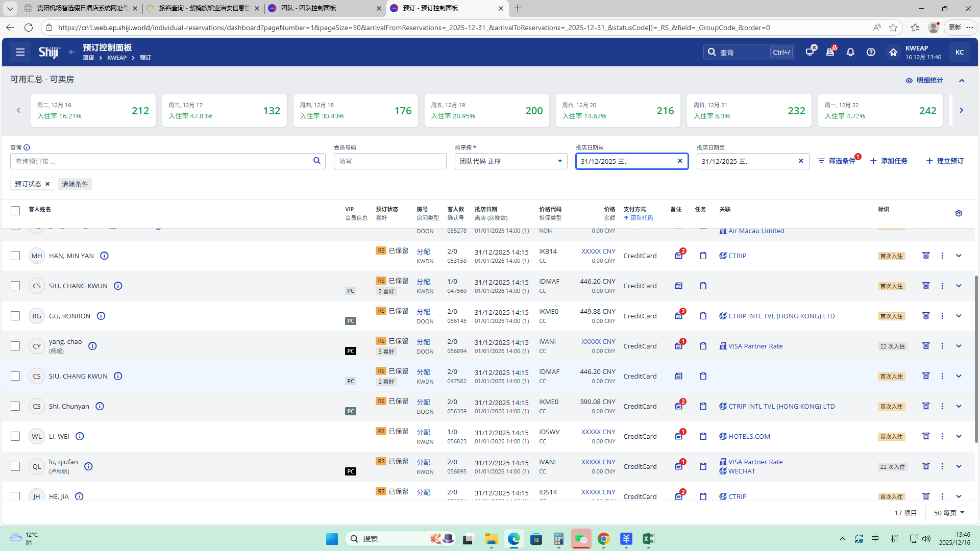Open table column settings gear
The image size is (980, 551).
pos(959,213)
